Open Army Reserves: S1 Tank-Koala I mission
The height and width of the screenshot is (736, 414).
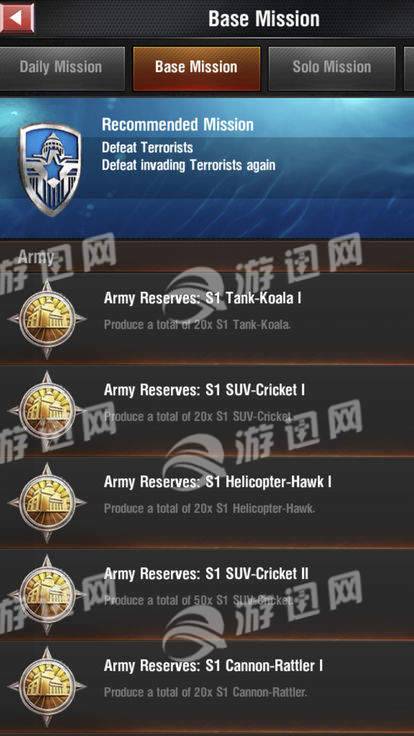point(207,318)
